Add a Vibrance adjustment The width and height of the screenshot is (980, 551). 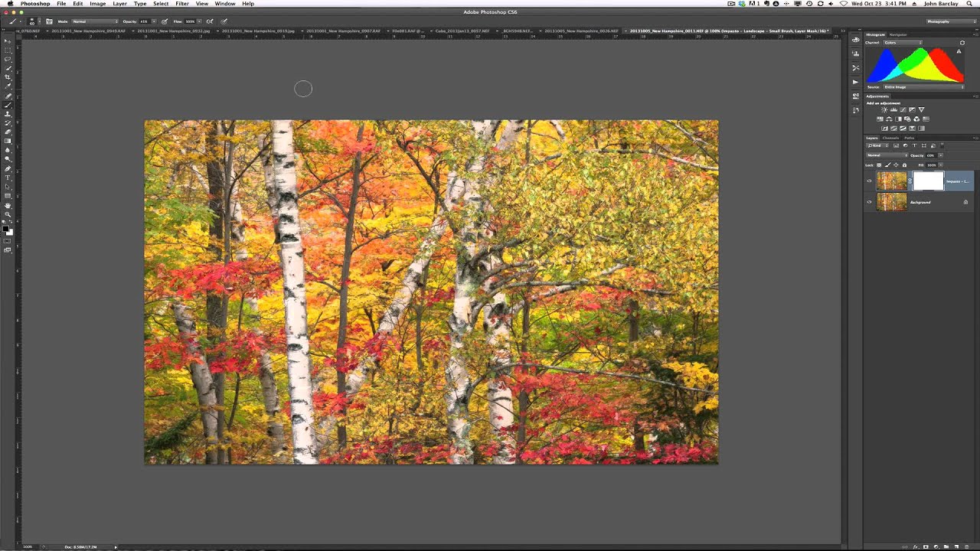[x=921, y=109]
